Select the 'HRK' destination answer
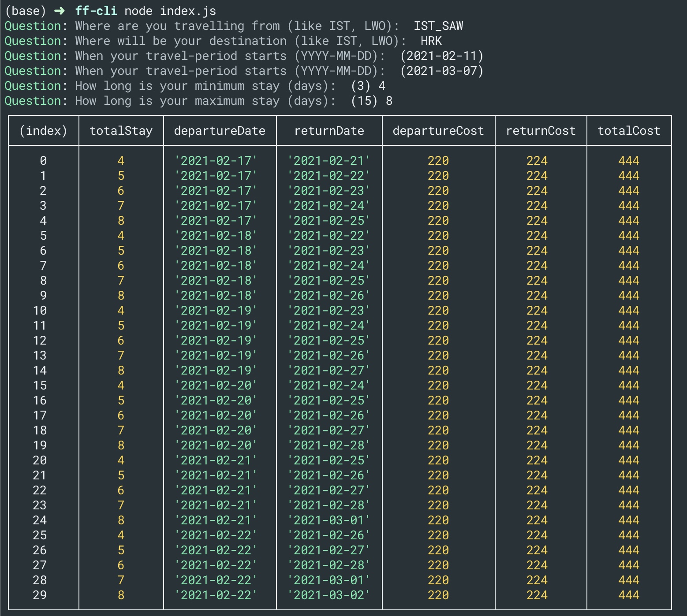 point(431,41)
